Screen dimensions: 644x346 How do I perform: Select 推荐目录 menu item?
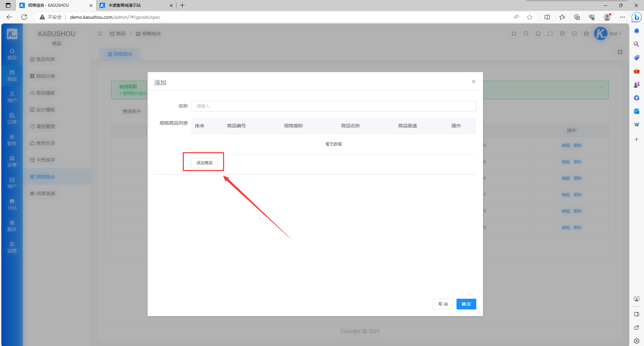pos(57,143)
